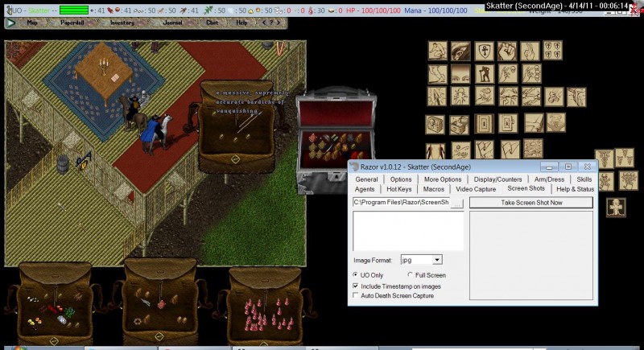Click the eyes spell icon in the top row
Image resolution: width=644 pixels, height=350 pixels.
coord(460,52)
